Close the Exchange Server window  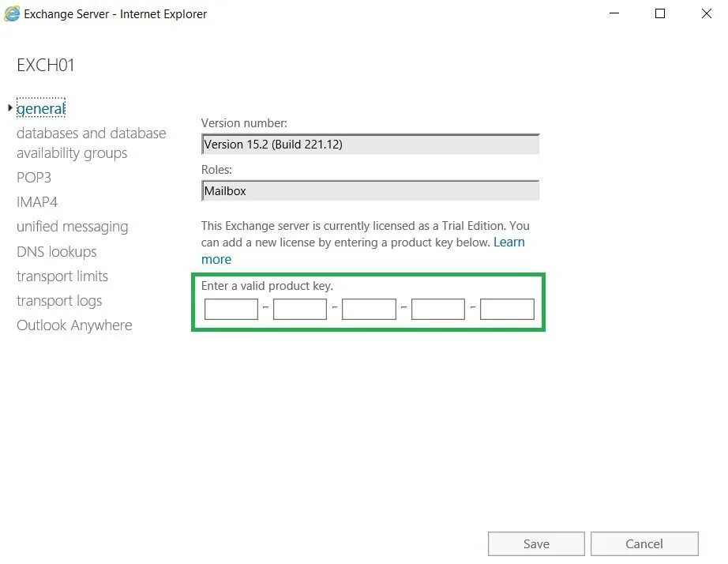click(706, 13)
